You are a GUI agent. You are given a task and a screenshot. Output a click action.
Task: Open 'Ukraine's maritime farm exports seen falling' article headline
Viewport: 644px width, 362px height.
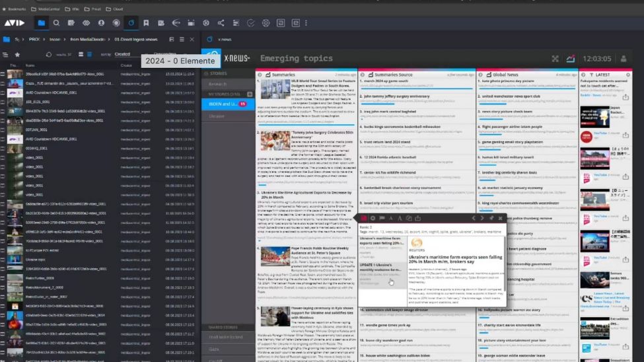[456, 259]
